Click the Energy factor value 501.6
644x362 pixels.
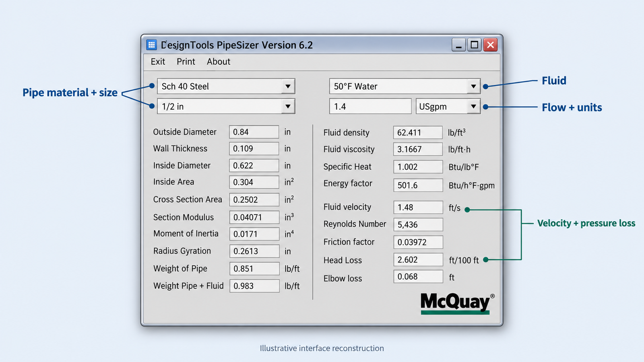pos(418,185)
